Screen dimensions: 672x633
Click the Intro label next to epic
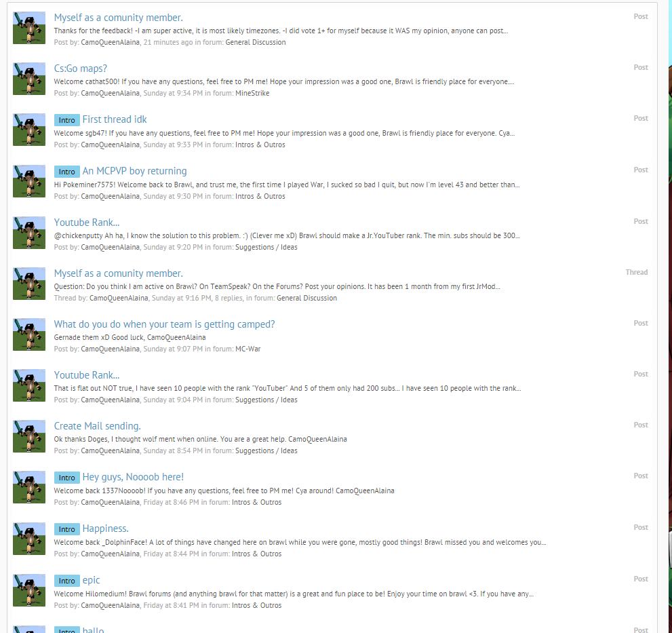click(67, 581)
